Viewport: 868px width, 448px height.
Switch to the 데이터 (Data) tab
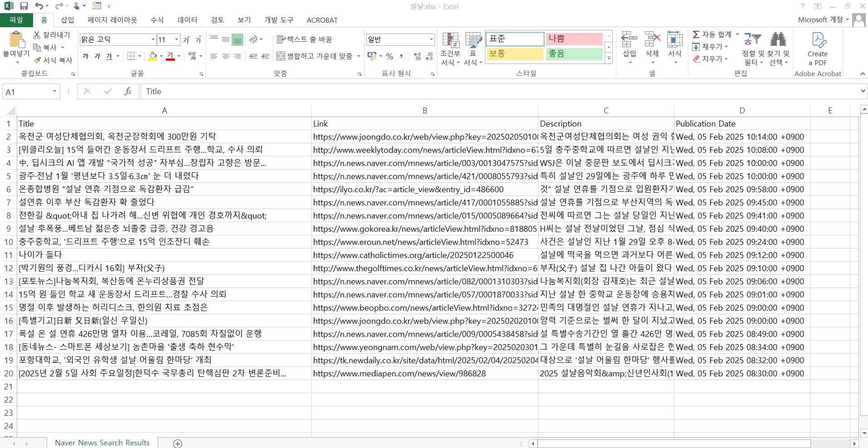click(187, 20)
